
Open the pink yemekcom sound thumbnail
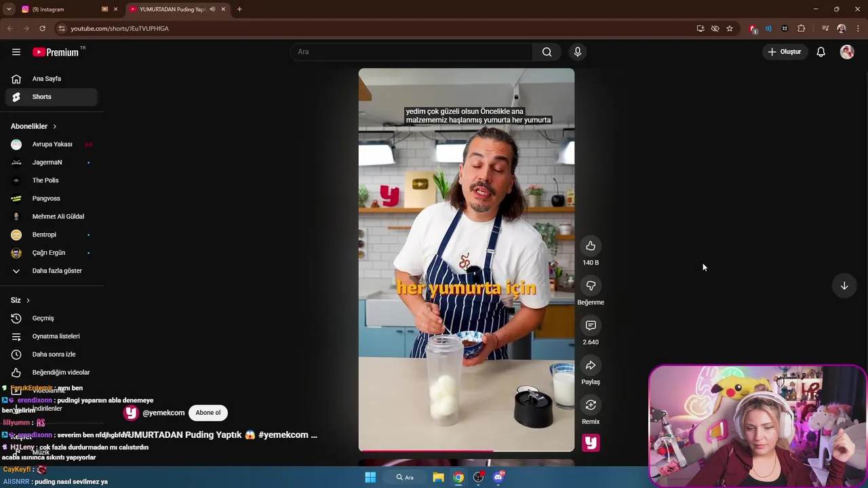tap(591, 443)
